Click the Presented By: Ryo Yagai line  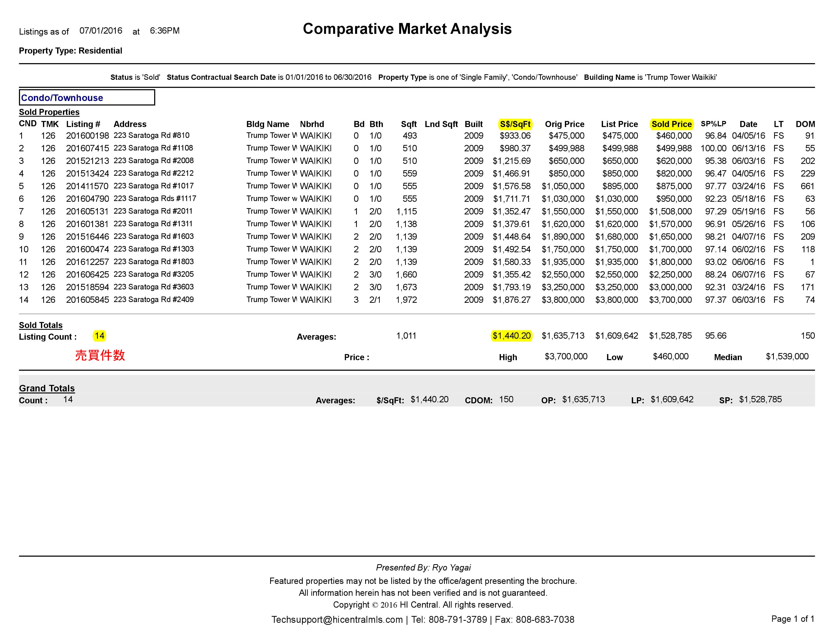423,567
